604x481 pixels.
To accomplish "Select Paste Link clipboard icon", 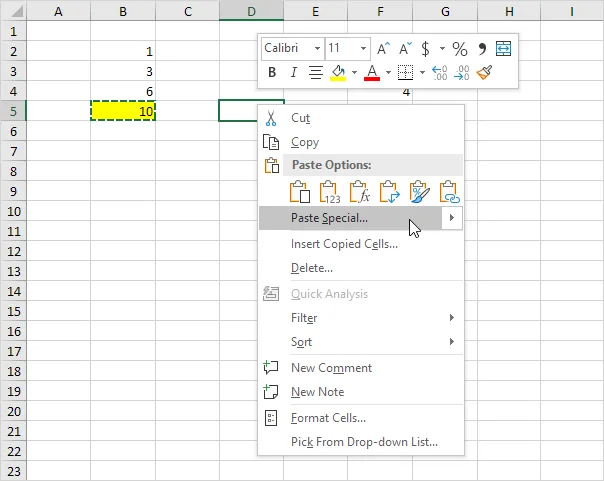I will pyautogui.click(x=449, y=191).
